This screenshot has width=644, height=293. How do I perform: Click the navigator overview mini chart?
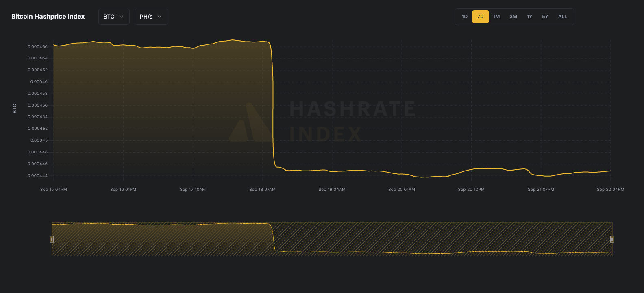[x=332, y=239]
